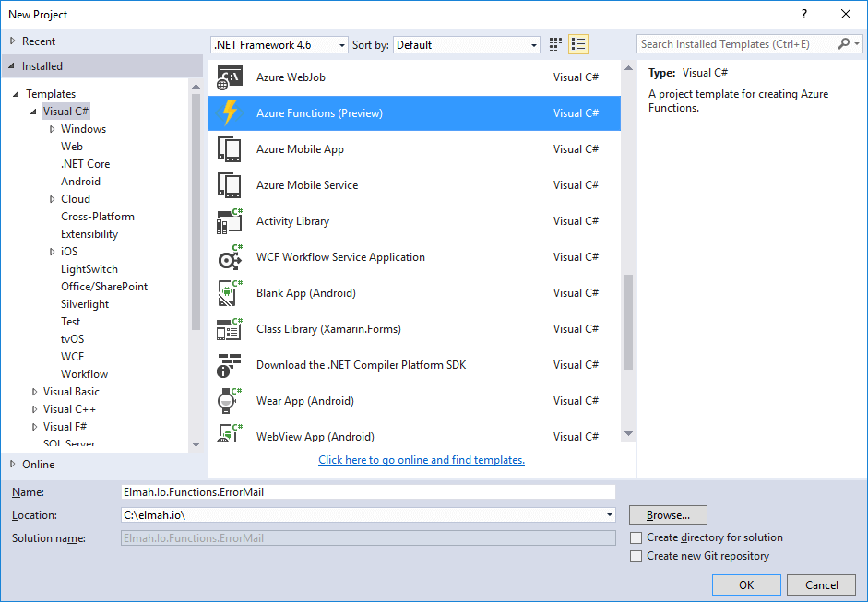The image size is (868, 602).
Task: Select the Web category
Action: pyautogui.click(x=72, y=147)
